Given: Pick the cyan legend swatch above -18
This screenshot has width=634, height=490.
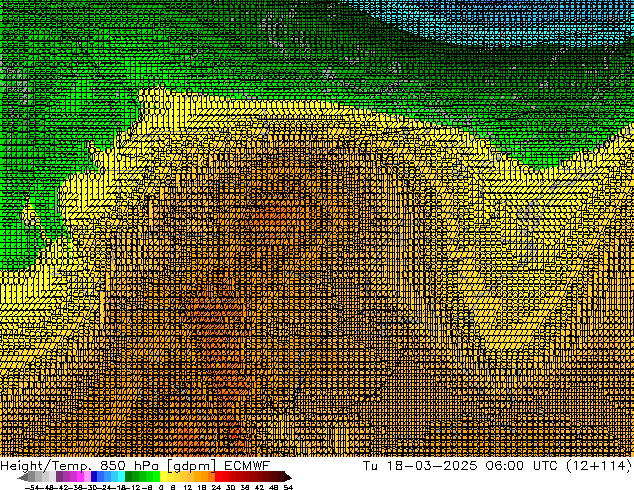Looking at the screenshot, I should point(121,476).
